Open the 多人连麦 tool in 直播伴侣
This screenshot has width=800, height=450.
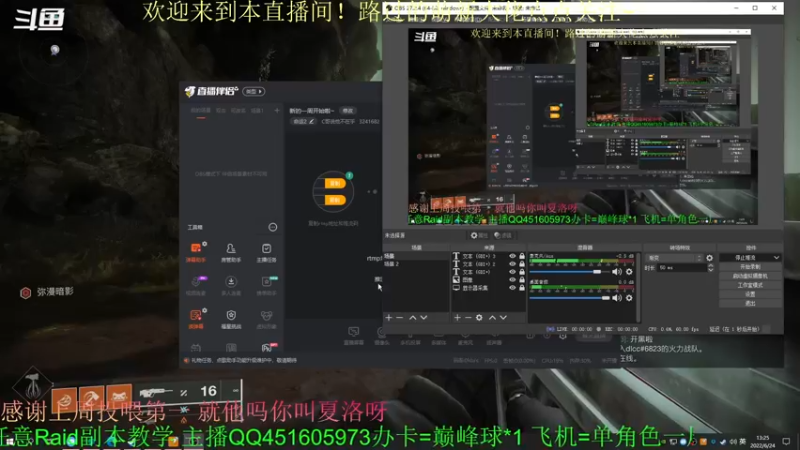click(231, 286)
